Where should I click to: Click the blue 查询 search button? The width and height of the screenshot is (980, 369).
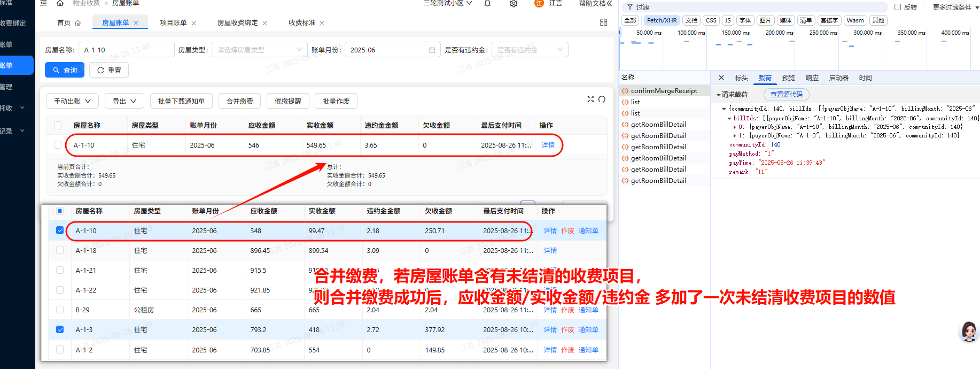pos(65,70)
